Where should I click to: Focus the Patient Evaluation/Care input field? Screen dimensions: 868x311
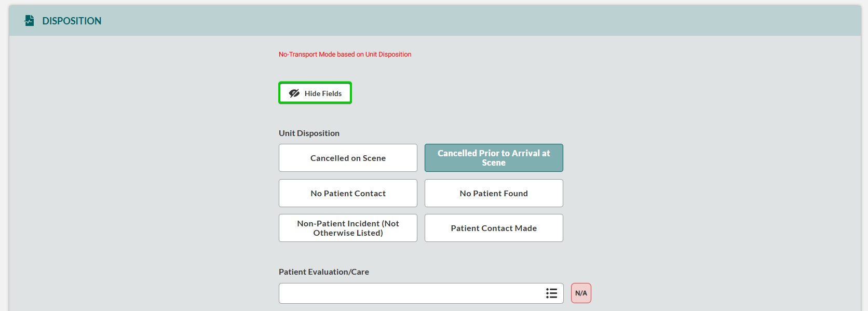tap(410, 293)
